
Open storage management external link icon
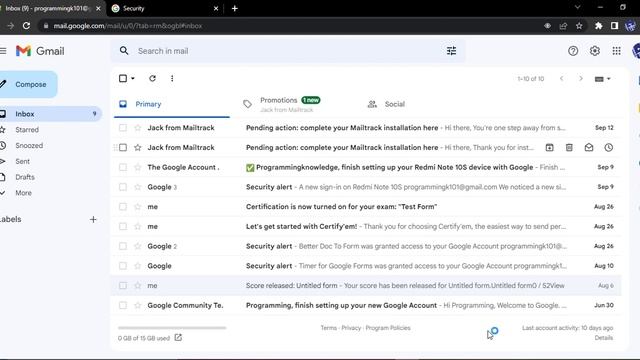pos(178,337)
